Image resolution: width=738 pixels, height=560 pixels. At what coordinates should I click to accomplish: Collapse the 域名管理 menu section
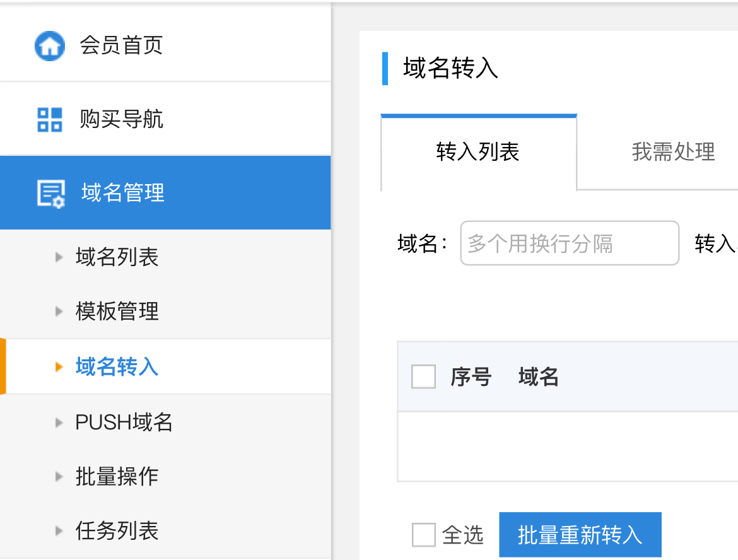tap(123, 193)
